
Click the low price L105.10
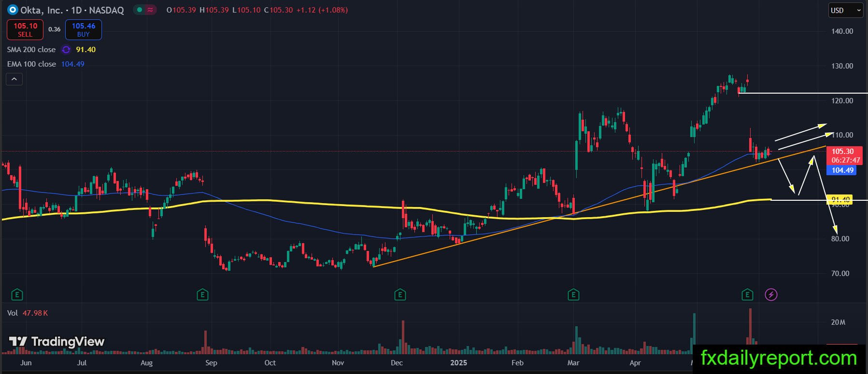tap(246, 10)
